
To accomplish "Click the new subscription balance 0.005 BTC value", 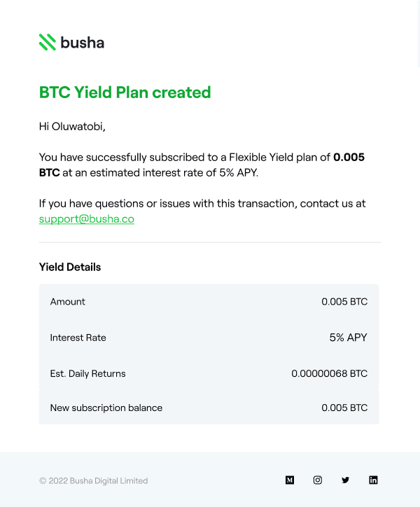I will click(x=344, y=408).
